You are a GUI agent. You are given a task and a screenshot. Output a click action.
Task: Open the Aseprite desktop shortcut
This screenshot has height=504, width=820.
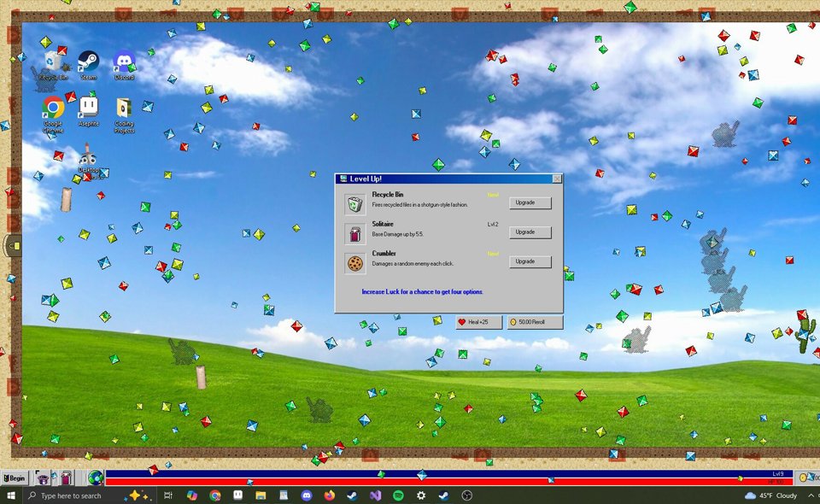tap(88, 111)
